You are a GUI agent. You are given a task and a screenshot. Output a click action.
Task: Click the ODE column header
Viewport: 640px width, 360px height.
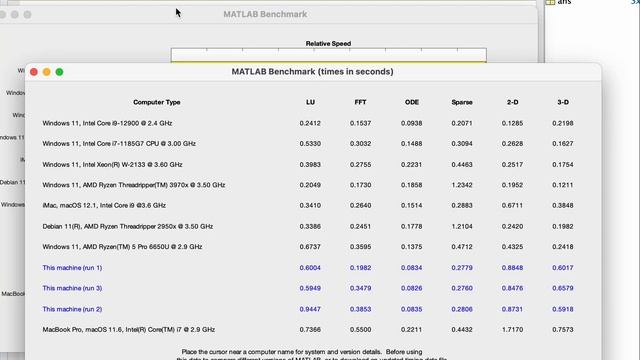(x=412, y=102)
